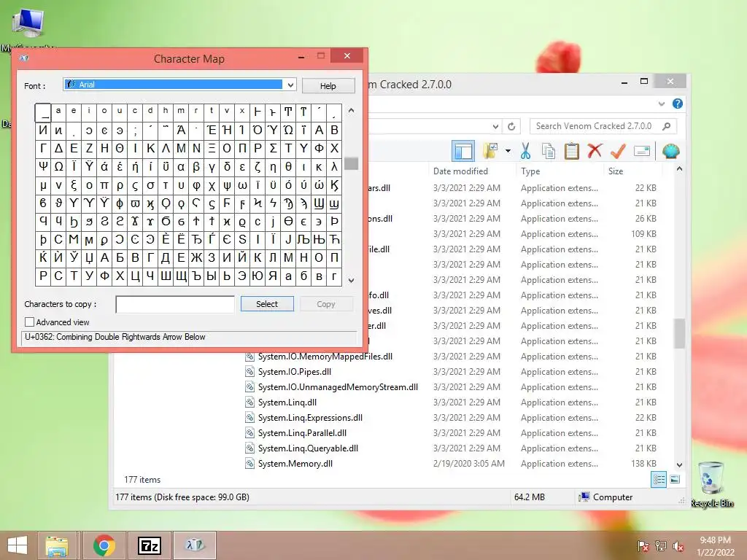Click the 109 KB size cell
The image size is (747, 560).
[643, 234]
